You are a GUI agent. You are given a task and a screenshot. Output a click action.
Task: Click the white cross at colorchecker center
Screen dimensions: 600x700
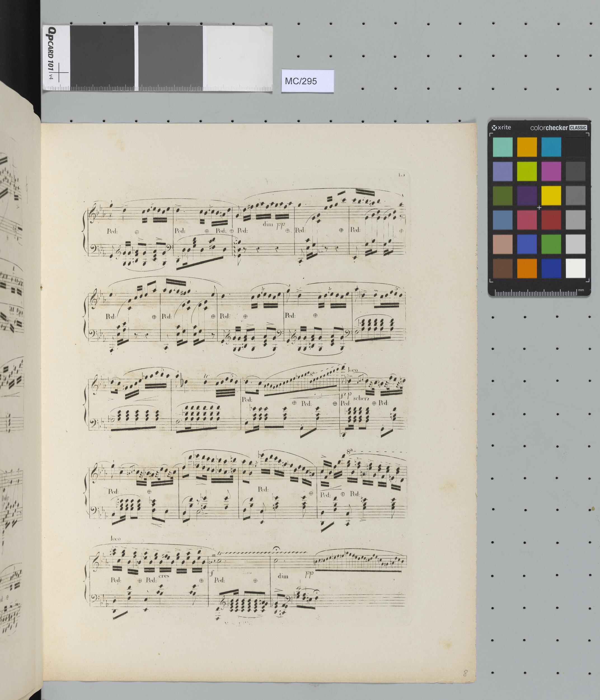539,207
